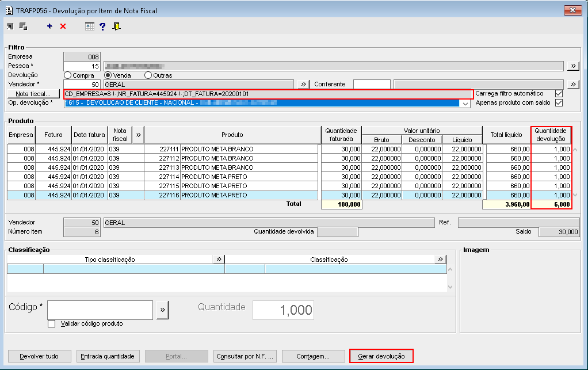Click the Código input field
Image resolution: width=588 pixels, height=370 pixels.
(100, 310)
